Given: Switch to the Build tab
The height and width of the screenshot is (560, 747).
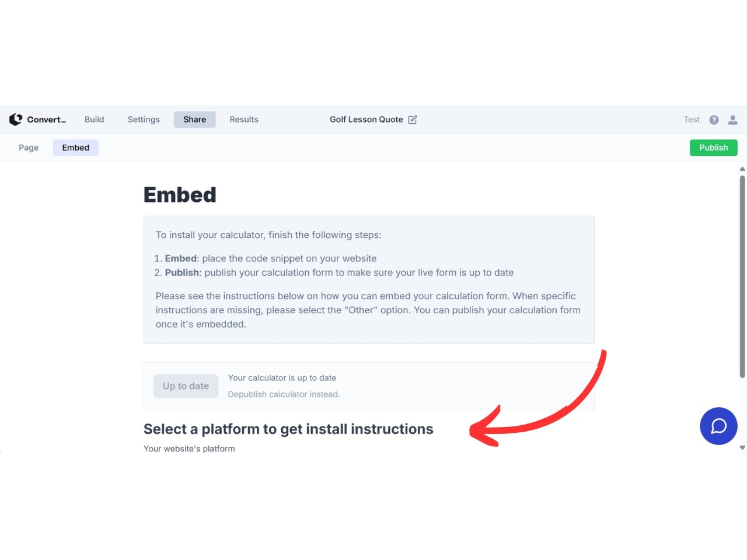Looking at the screenshot, I should point(94,120).
